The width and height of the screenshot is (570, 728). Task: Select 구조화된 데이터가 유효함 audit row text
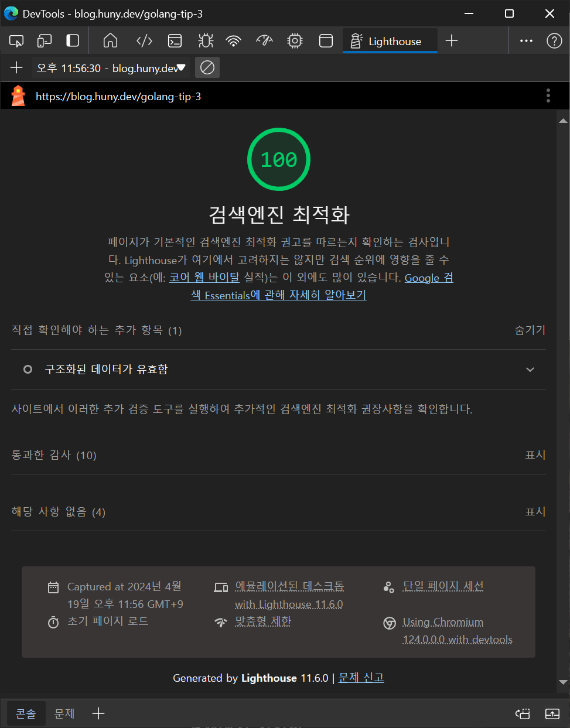click(106, 370)
